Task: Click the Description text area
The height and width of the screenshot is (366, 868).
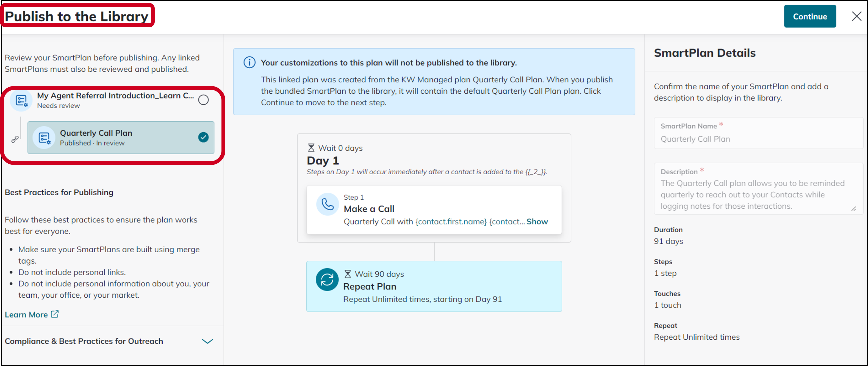Action: pos(758,189)
